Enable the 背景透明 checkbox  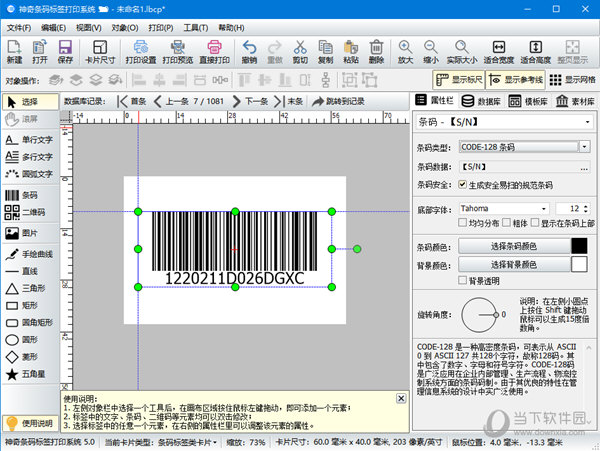pyautogui.click(x=463, y=280)
